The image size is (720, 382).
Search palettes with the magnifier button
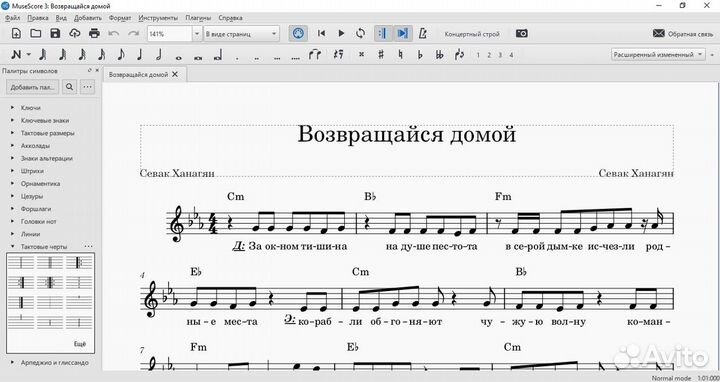click(69, 87)
